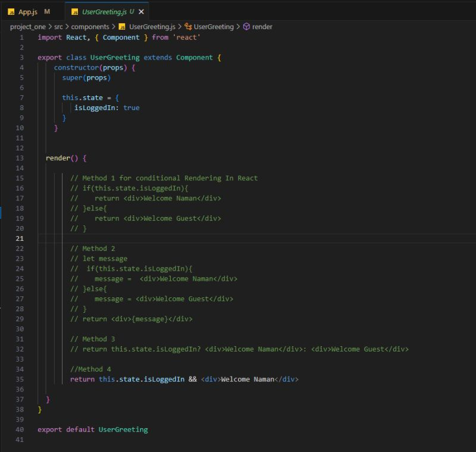Click line number 13 in gutter
The image size is (476, 452).
pos(20,158)
